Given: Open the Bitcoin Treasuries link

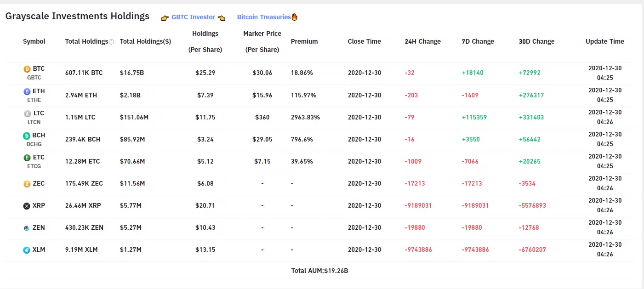Looking at the screenshot, I should (x=264, y=17).
